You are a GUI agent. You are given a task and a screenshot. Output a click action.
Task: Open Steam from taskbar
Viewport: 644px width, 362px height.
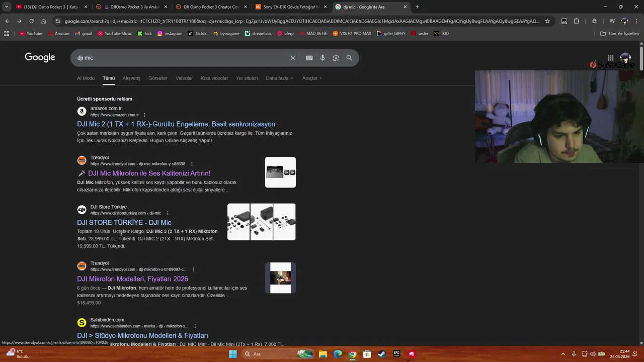382,354
